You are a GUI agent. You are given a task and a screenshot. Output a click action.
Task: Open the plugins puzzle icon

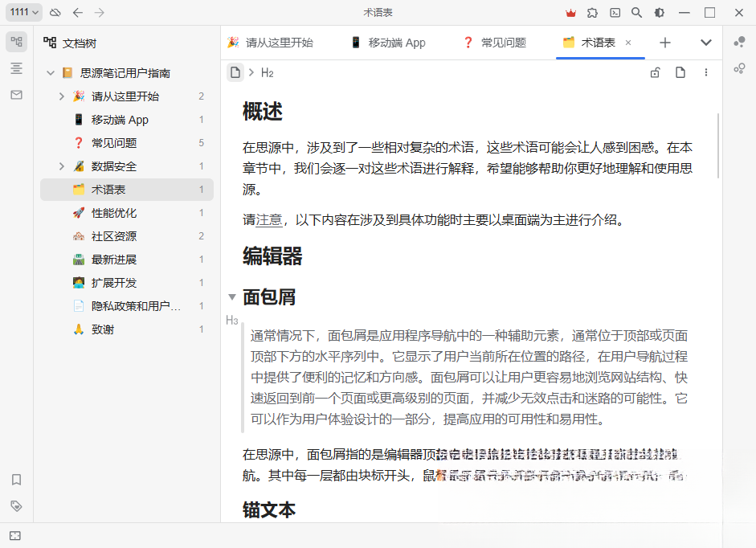tap(593, 13)
